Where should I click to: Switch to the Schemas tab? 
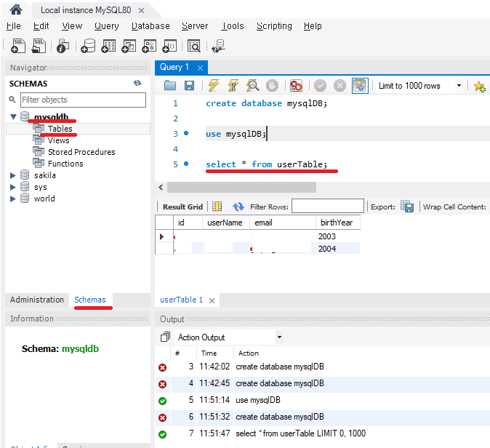[90, 300]
